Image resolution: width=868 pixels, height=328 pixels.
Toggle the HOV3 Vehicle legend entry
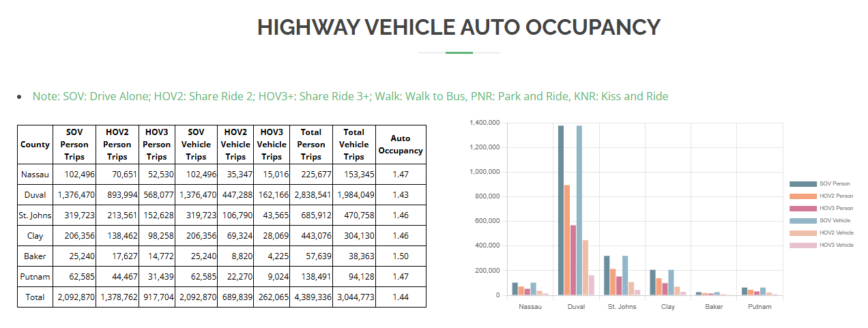pyautogui.click(x=822, y=245)
